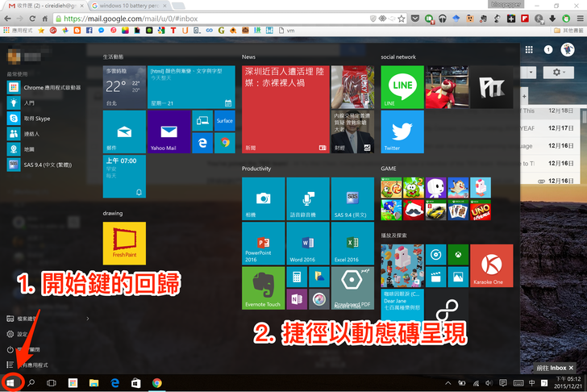Open the 財經 finance news tile

tap(352, 131)
